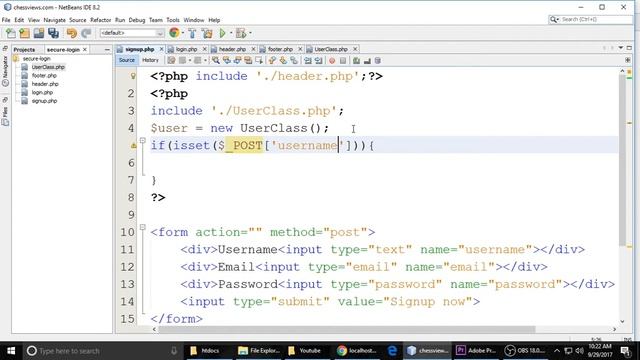Click the Stop Macro Recording square icon
This screenshot has width=640, height=360.
click(x=343, y=60)
